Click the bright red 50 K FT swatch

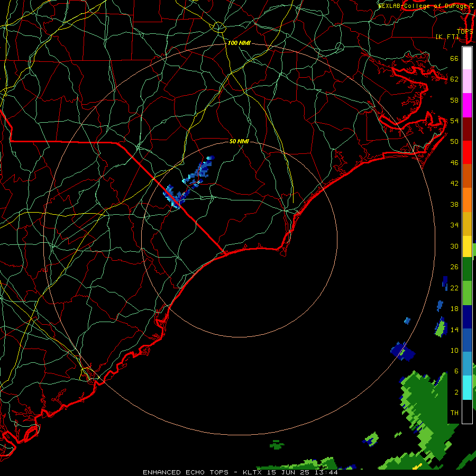467,153
